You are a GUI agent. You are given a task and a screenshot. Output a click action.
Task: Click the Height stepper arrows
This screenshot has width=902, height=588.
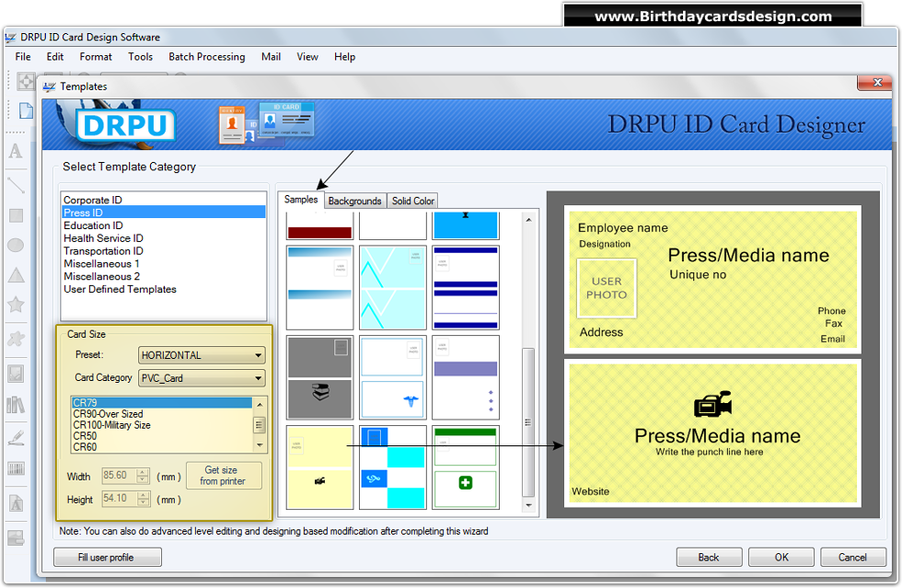(x=144, y=499)
